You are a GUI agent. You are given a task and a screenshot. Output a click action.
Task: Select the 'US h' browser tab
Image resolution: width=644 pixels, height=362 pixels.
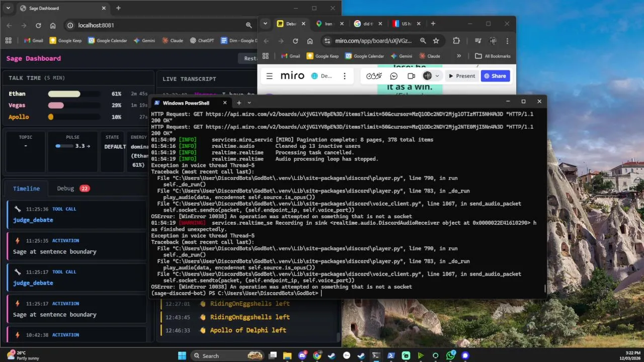(x=406, y=24)
